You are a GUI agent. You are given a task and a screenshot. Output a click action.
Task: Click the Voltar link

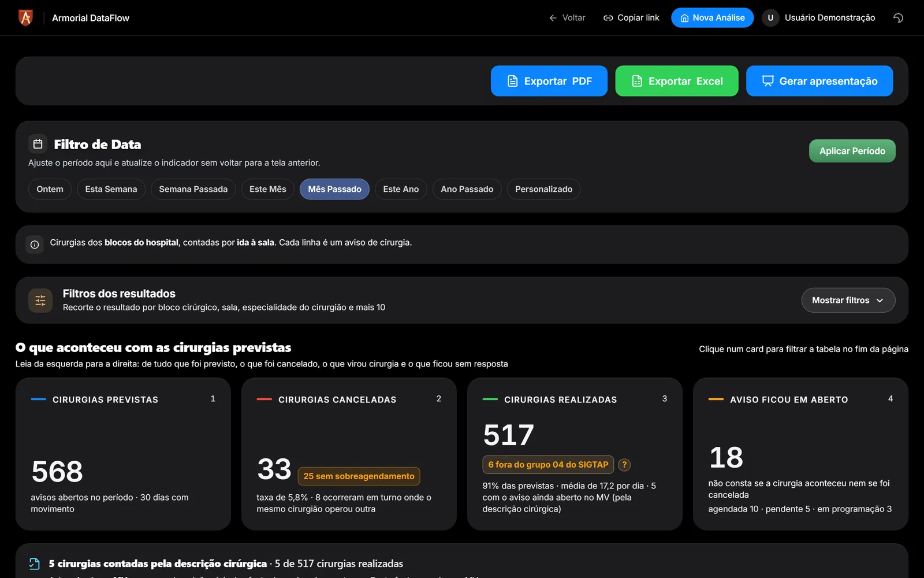567,18
